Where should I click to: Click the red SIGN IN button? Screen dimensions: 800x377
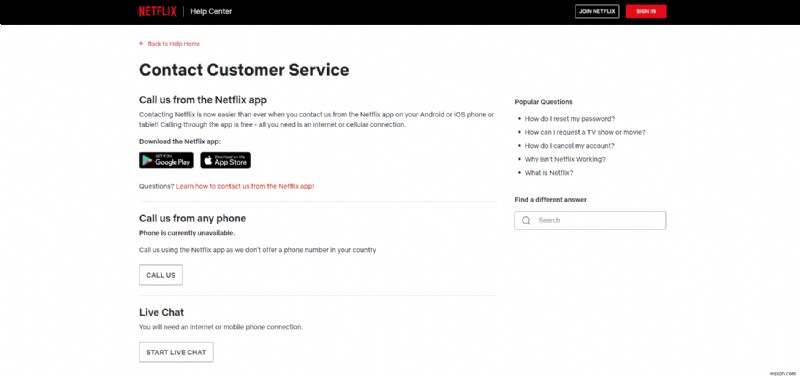tap(646, 11)
